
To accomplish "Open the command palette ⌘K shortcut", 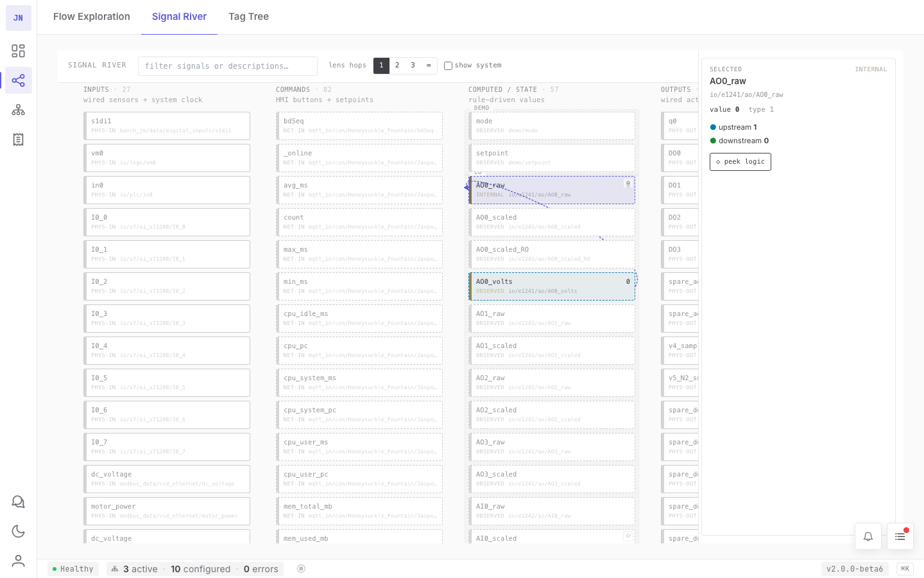I will point(905,568).
